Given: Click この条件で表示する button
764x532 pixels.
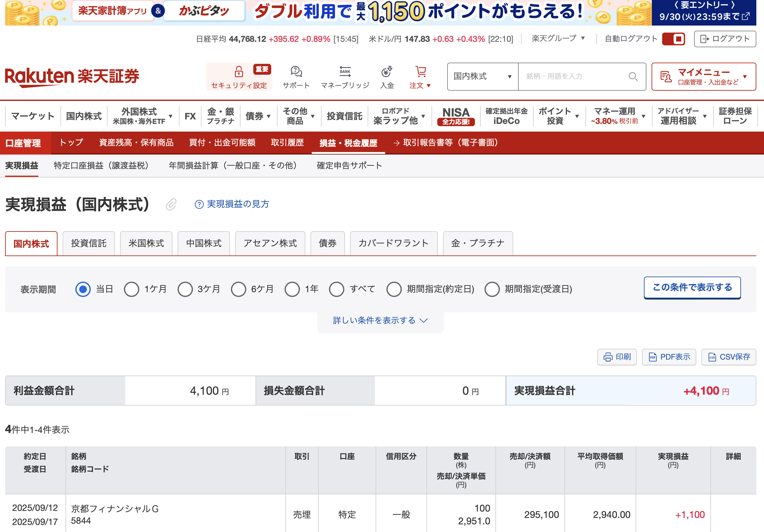Looking at the screenshot, I should click(692, 287).
